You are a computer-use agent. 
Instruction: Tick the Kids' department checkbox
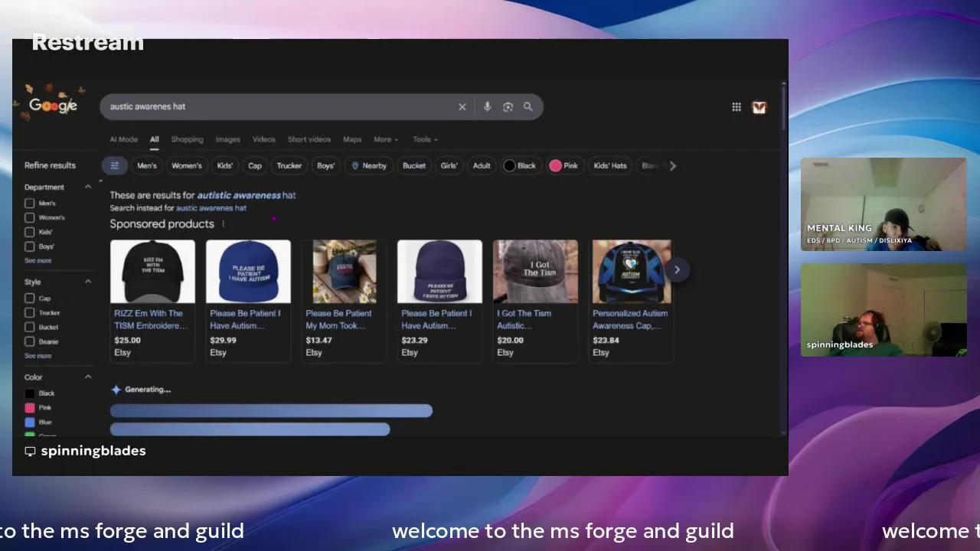click(x=29, y=232)
